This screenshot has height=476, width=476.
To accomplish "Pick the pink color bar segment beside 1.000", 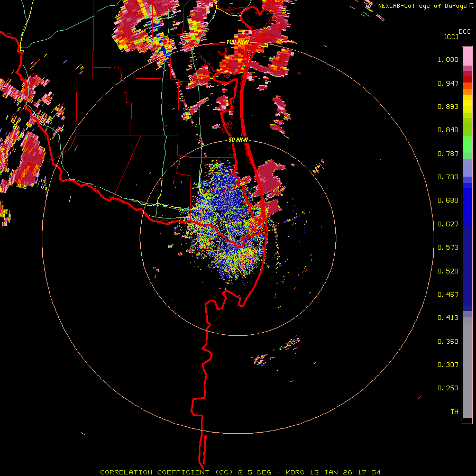I will pyautogui.click(x=467, y=57).
